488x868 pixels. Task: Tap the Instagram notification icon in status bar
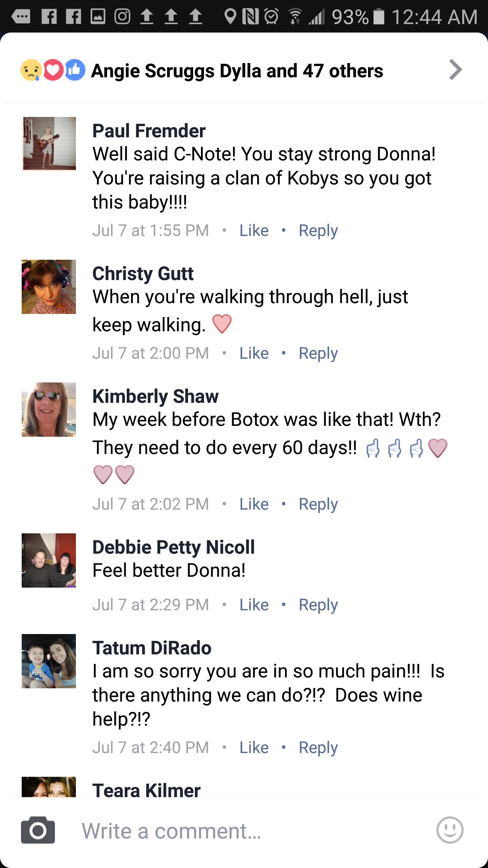tap(122, 16)
